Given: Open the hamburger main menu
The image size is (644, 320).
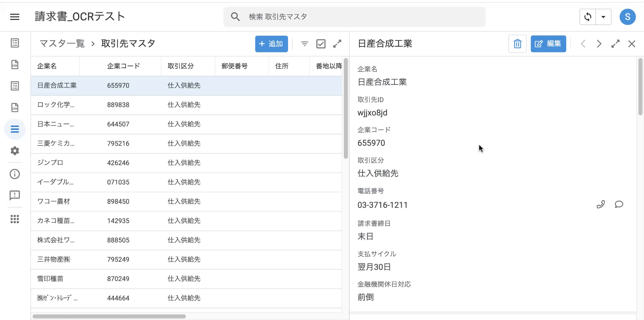Looking at the screenshot, I should click(15, 17).
